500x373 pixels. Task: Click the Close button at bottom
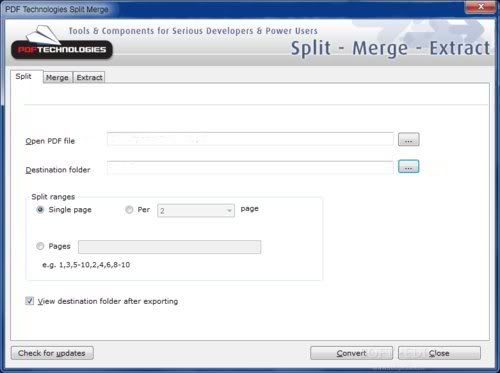pyautogui.click(x=439, y=353)
